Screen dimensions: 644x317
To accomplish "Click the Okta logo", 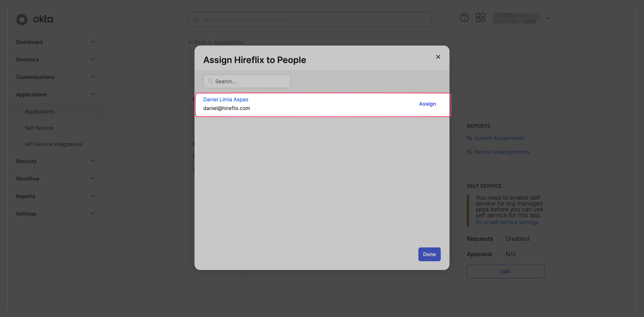I will [34, 19].
